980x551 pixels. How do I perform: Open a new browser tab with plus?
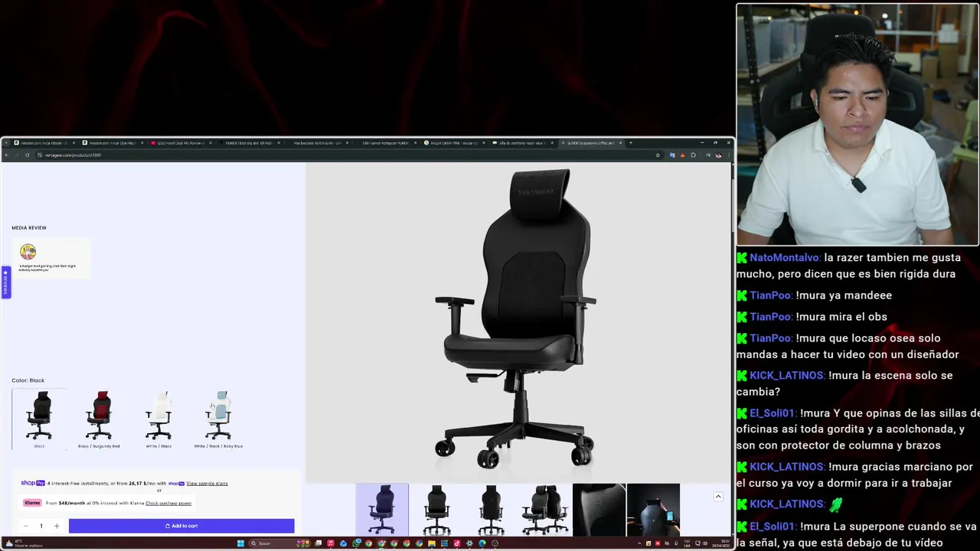tap(631, 143)
